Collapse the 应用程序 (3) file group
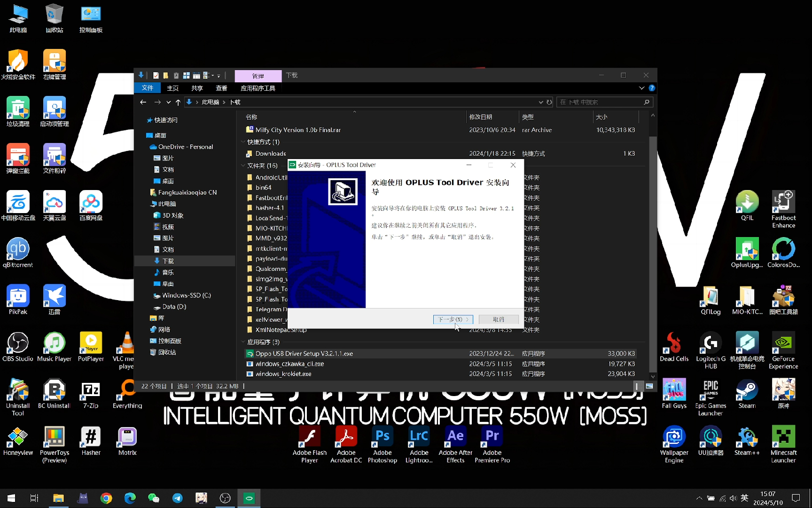This screenshot has height=508, width=812. coord(243,342)
